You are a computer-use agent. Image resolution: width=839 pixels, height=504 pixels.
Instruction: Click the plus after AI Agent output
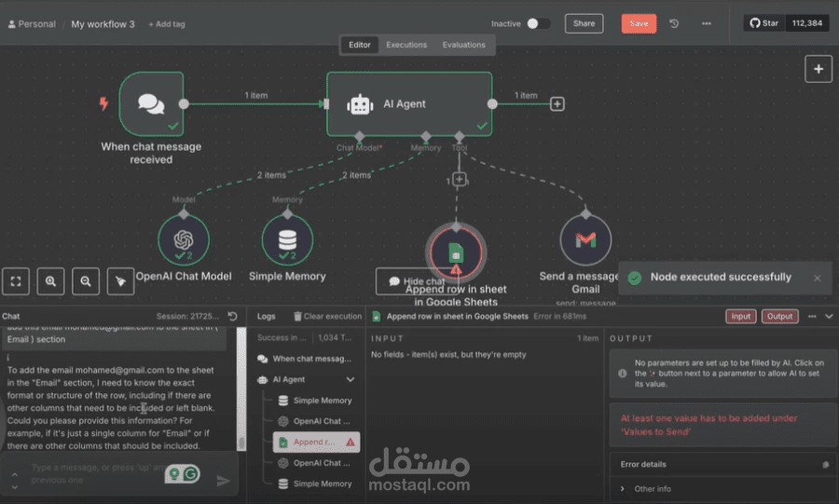tap(557, 103)
